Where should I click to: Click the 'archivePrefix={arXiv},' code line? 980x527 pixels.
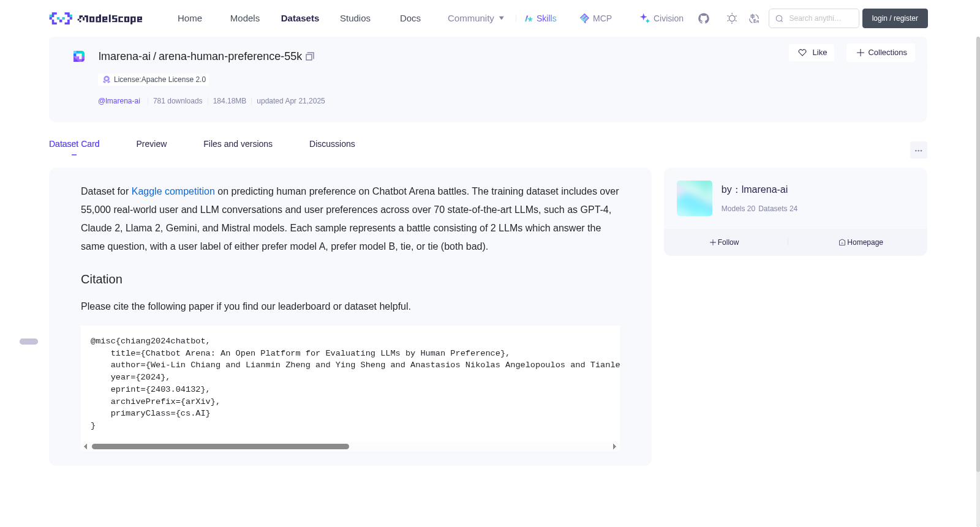[165, 402]
